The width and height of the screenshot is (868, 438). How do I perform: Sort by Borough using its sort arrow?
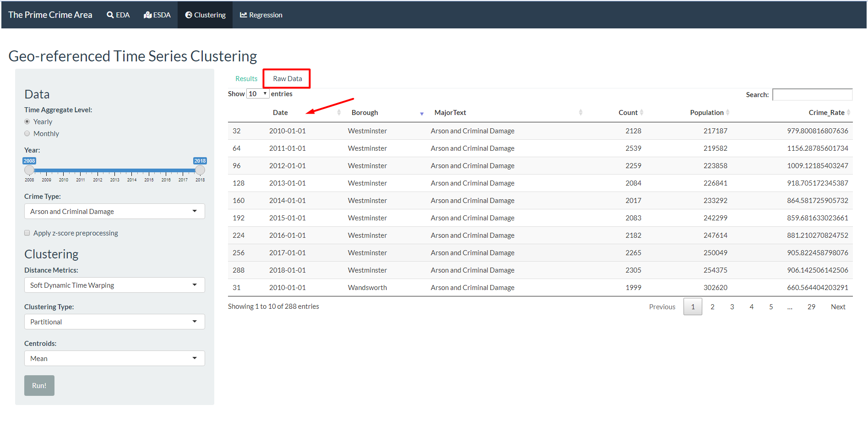(422, 113)
